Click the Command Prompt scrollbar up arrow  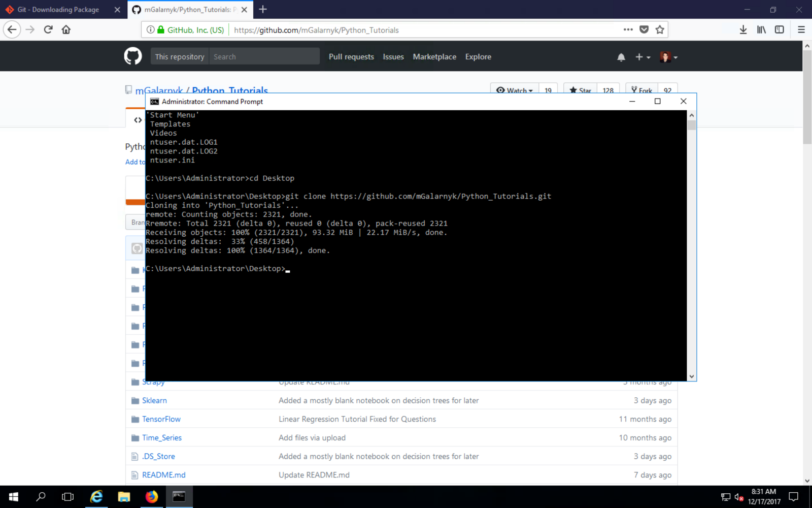(x=691, y=115)
